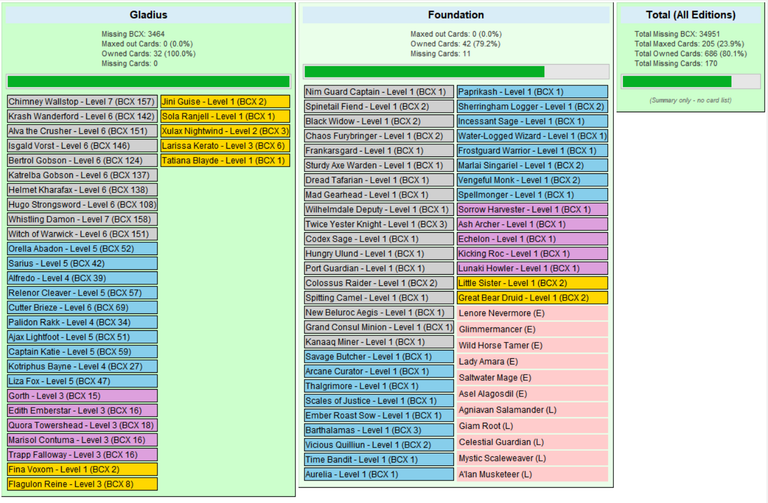Open Sorrow Harvester Level 1 card
The height and width of the screenshot is (503, 768).
pos(532,210)
